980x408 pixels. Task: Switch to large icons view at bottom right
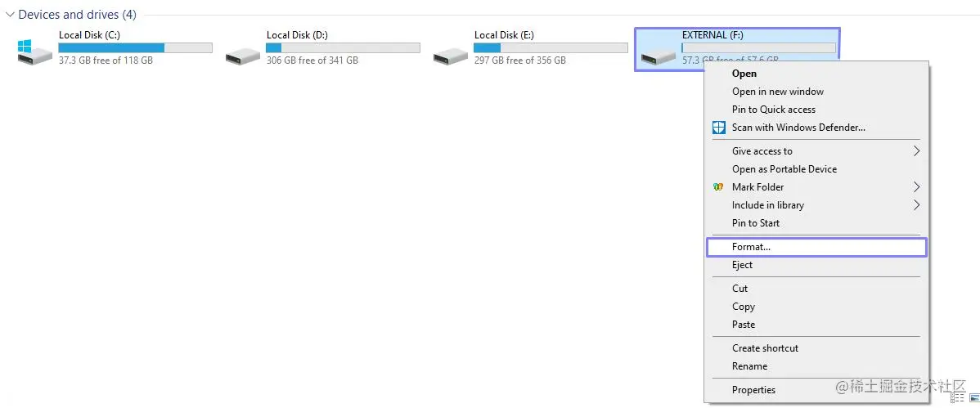tap(973, 398)
